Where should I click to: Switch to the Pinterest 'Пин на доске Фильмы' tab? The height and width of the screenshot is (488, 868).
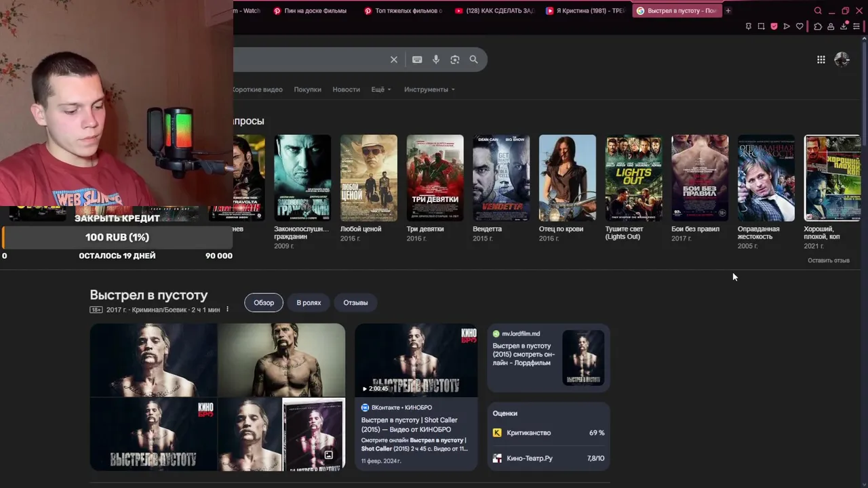click(310, 11)
